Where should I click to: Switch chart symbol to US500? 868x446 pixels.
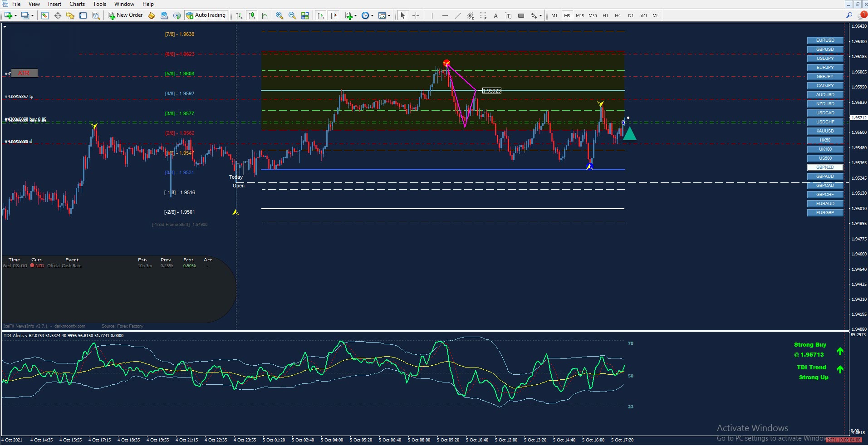[825, 158]
